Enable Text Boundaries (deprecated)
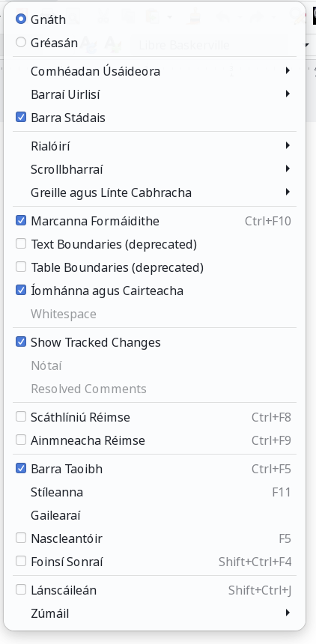This screenshot has width=316, height=644. [x=21, y=244]
